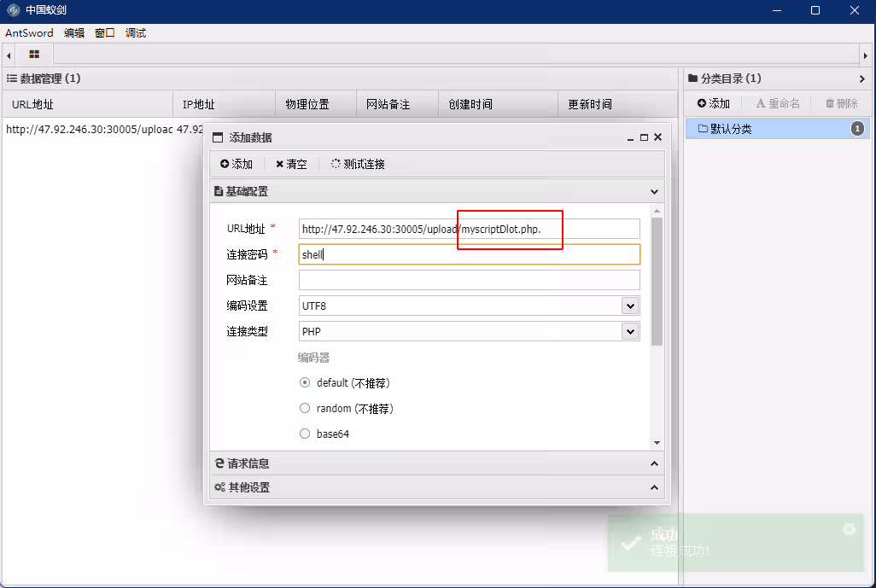Click the grid view tab icon below menu bar
876x588 pixels.
tap(32, 53)
